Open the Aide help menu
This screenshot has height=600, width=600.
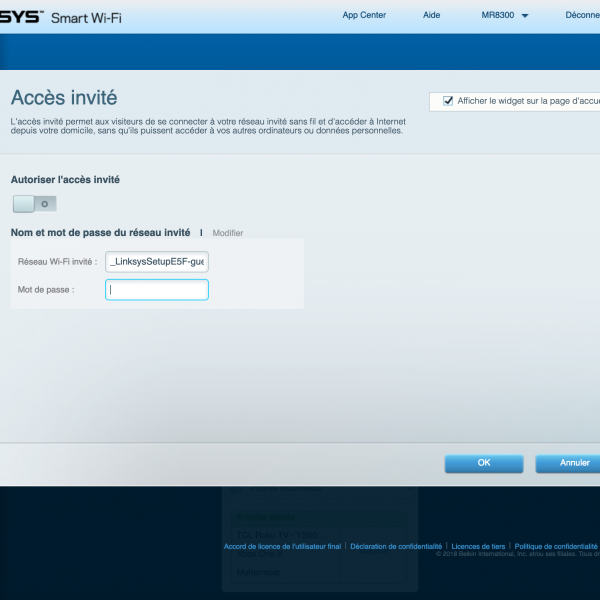[432, 15]
